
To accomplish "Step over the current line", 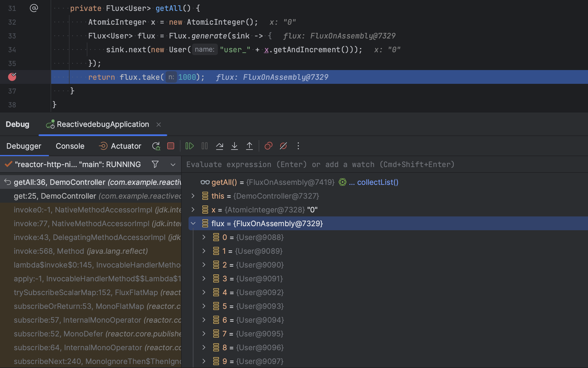I will click(x=220, y=146).
